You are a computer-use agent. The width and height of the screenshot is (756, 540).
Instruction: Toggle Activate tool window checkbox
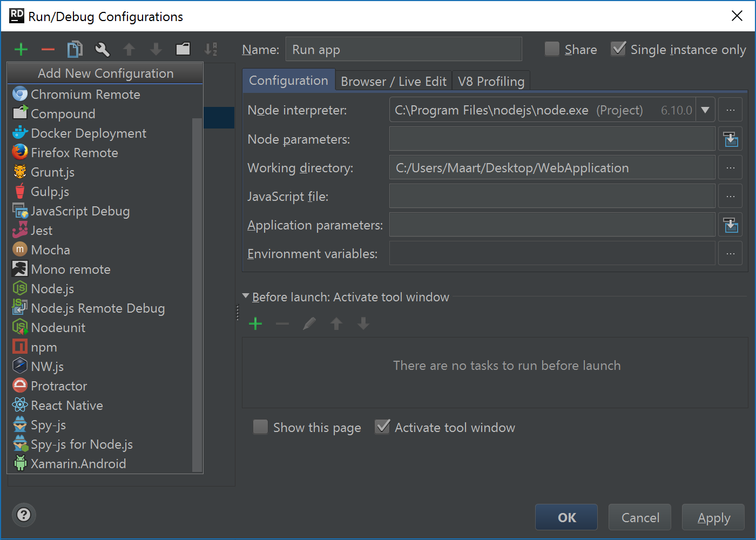click(382, 427)
